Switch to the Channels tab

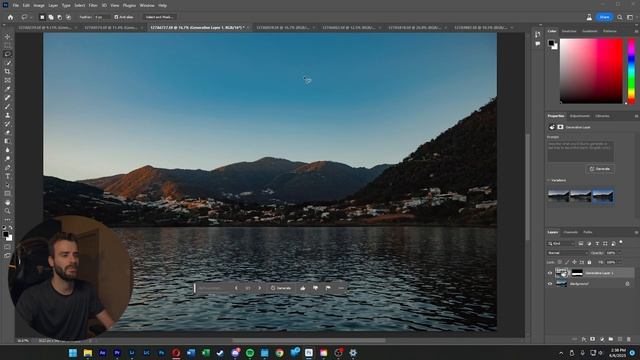click(x=571, y=232)
